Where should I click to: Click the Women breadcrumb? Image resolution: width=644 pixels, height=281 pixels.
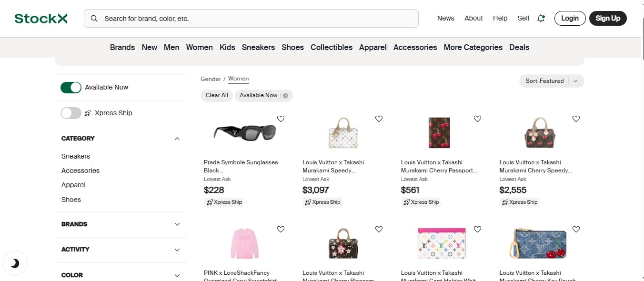click(x=238, y=79)
